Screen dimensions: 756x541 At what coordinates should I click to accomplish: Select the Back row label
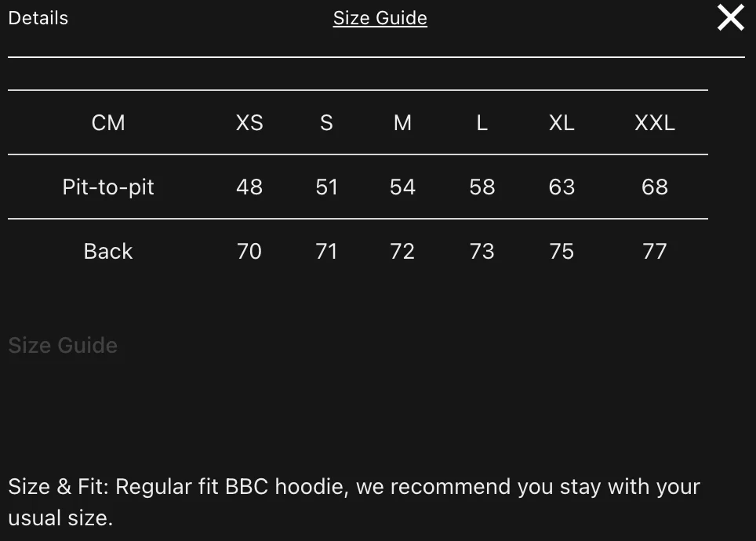108,251
